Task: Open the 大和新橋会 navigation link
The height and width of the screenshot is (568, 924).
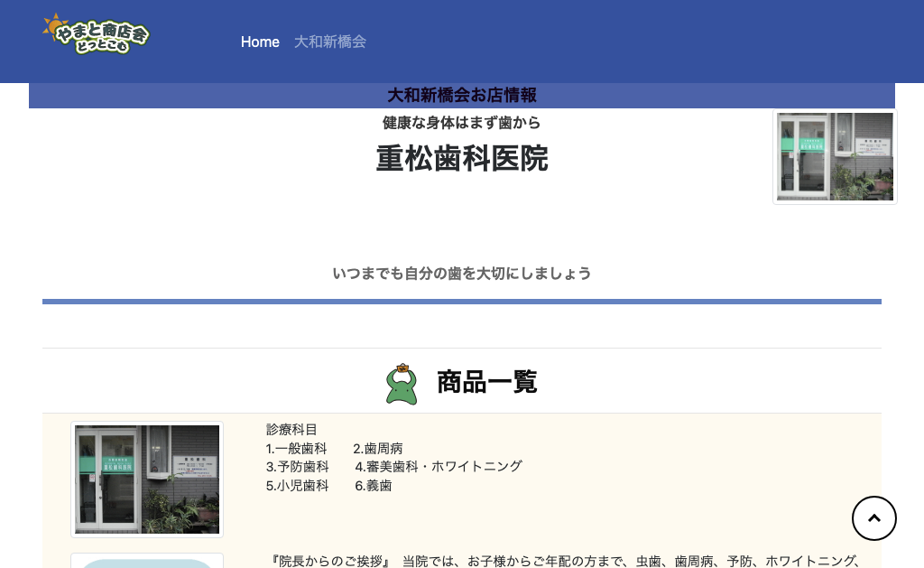Action: point(330,42)
